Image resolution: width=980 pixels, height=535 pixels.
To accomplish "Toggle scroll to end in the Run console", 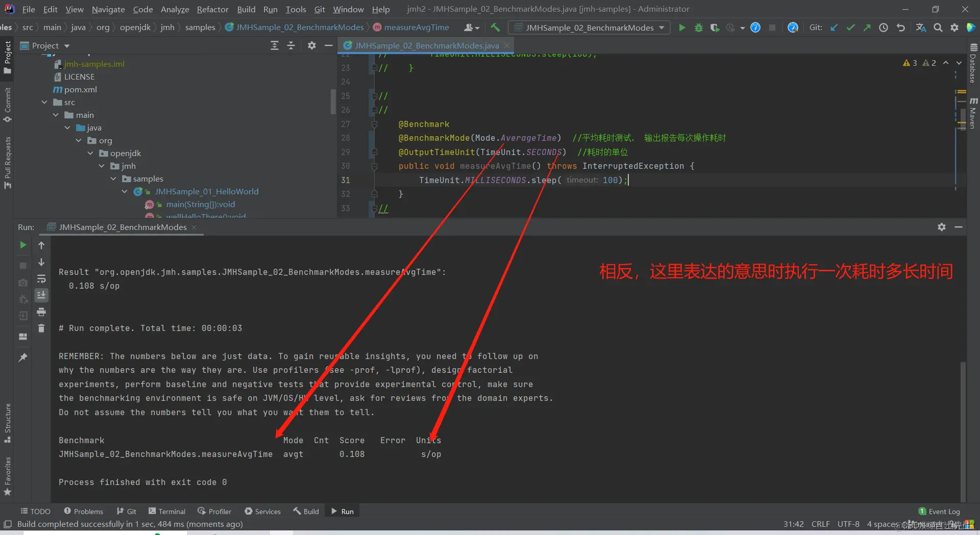I will (x=41, y=295).
